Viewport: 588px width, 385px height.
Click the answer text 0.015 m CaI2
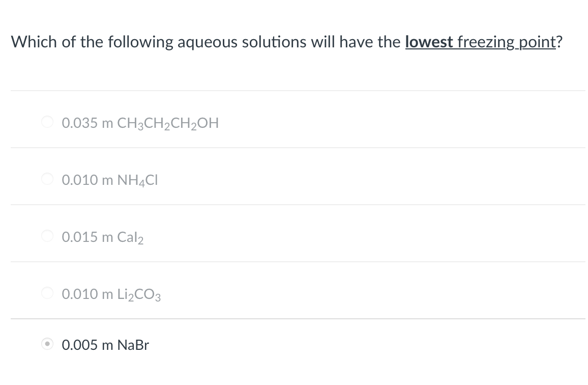coord(102,236)
